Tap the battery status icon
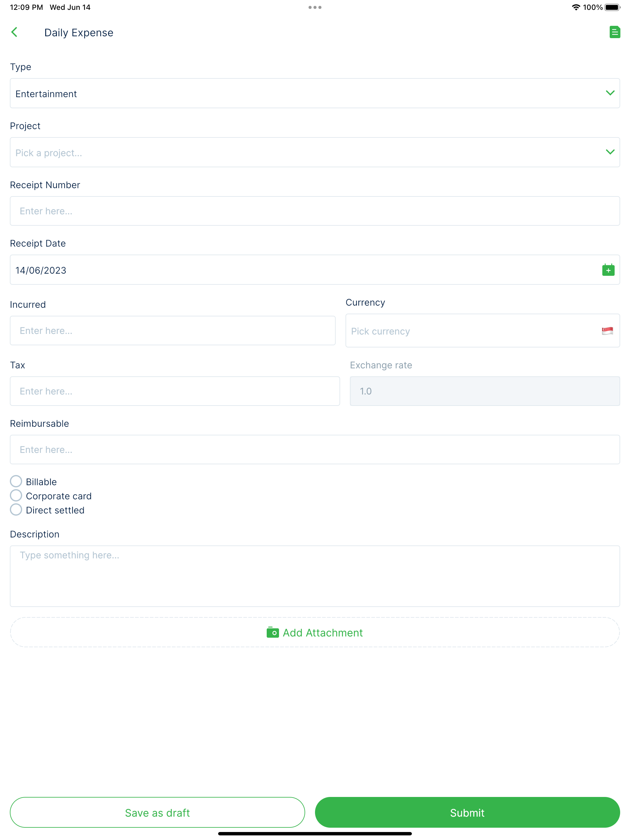This screenshot has height=840, width=630. 612,7
